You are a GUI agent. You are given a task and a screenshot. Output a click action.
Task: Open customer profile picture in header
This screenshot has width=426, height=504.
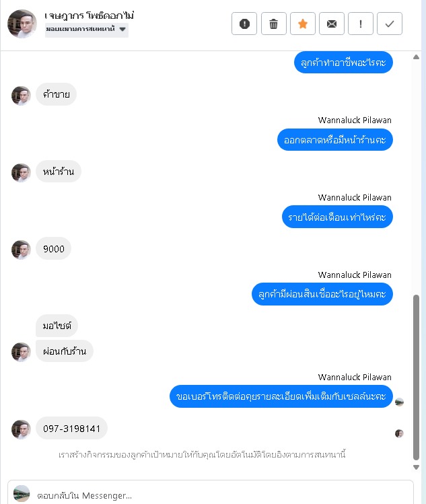[22, 24]
